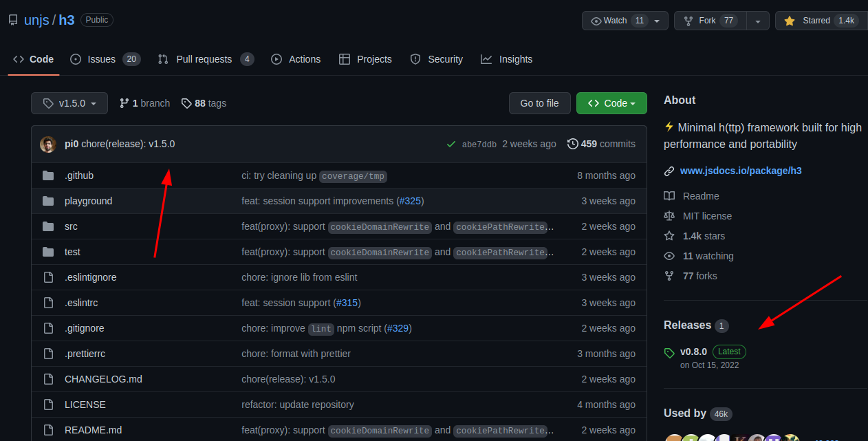View the 88 tags link
Viewport: 868px width, 441px height.
[x=204, y=103]
